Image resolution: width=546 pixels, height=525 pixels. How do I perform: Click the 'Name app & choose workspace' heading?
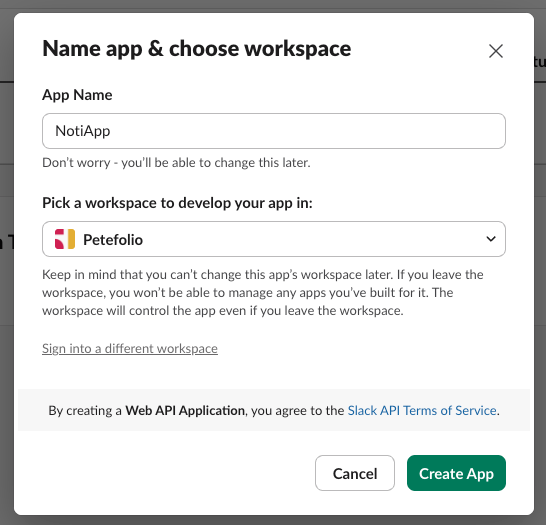click(x=196, y=48)
